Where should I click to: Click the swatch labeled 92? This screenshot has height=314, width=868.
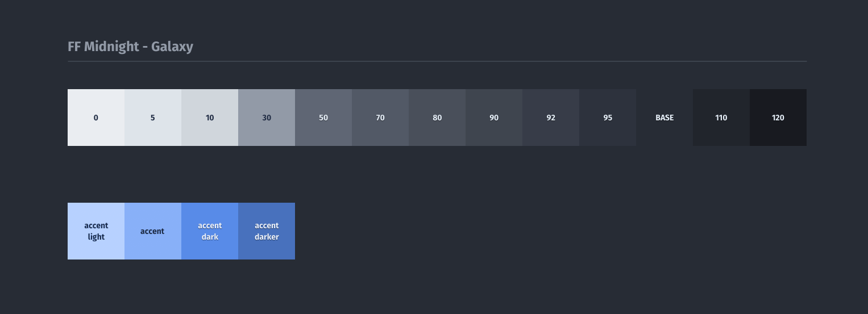[551, 118]
